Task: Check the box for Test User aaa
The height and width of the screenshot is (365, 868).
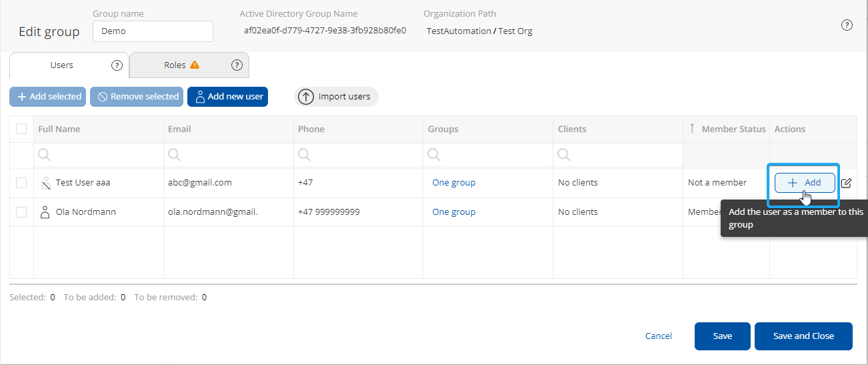Action: tap(21, 183)
